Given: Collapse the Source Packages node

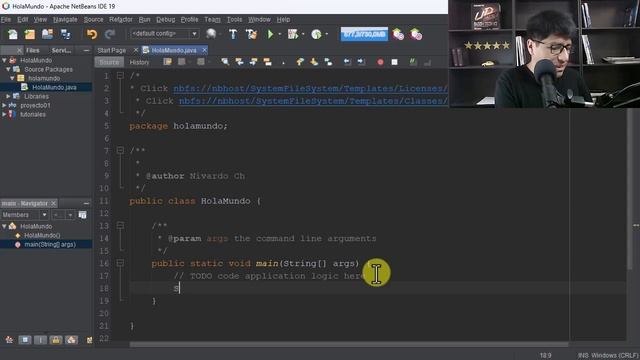Looking at the screenshot, I should 8,69.
